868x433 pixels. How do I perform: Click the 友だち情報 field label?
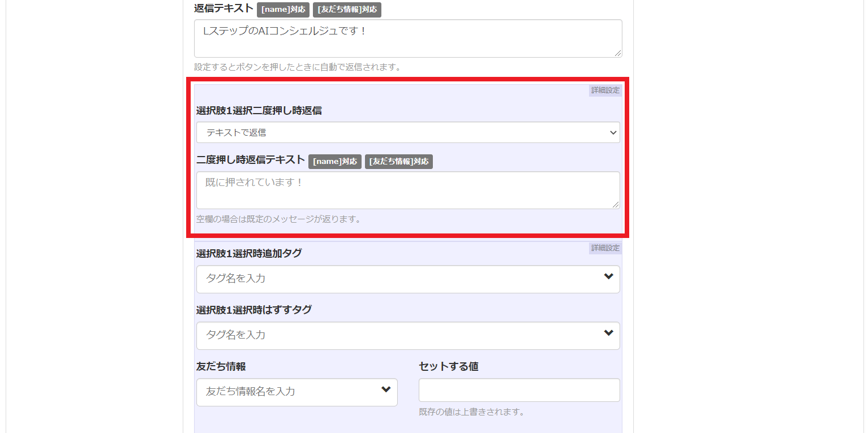click(x=221, y=366)
